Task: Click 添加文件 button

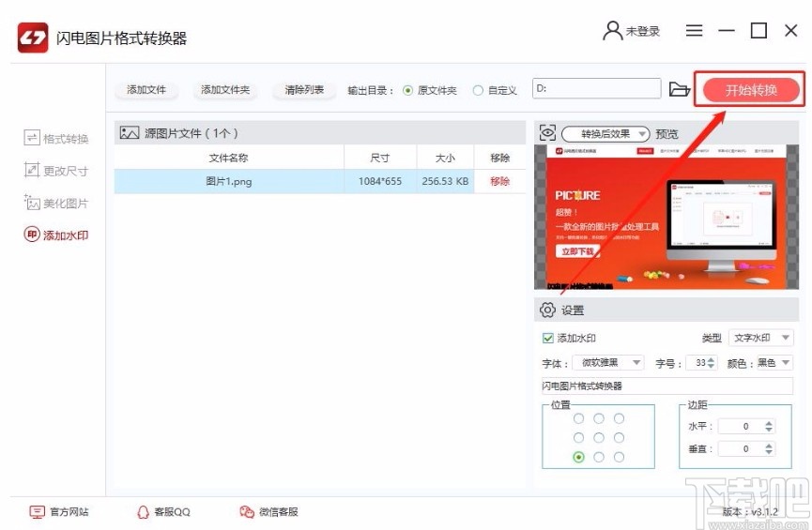Action: tap(146, 89)
